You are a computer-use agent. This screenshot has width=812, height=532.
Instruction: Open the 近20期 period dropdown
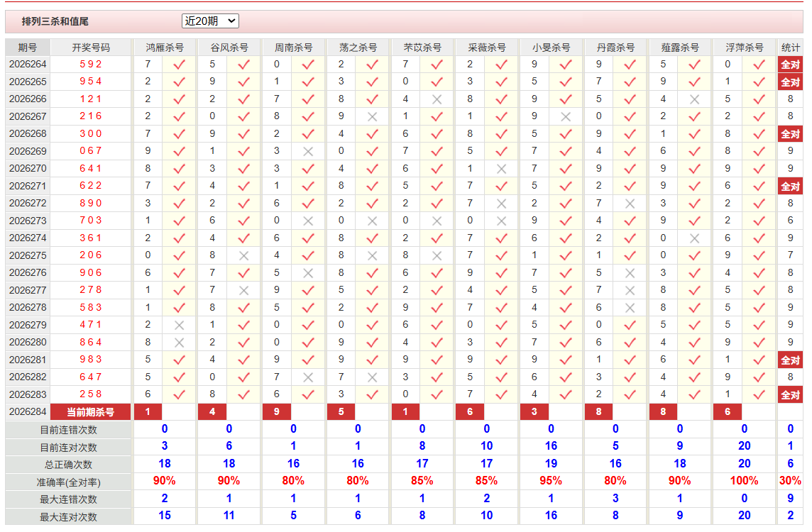click(210, 21)
